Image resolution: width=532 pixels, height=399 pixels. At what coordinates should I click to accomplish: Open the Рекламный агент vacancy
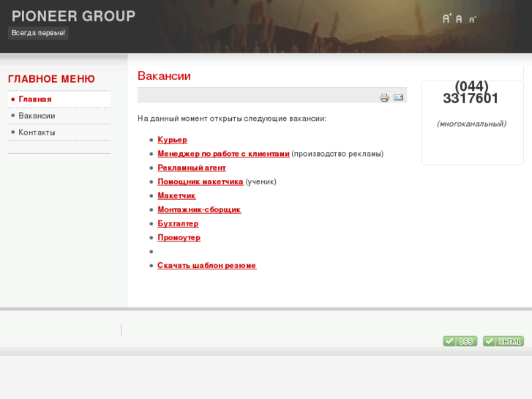[192, 168]
